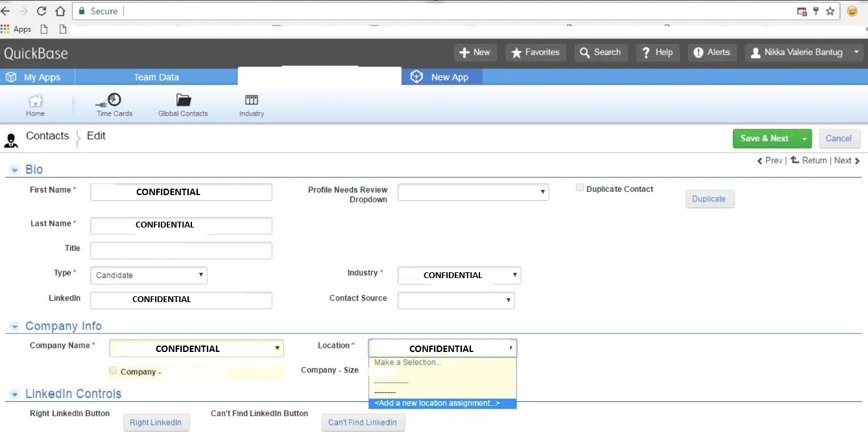Click the My Apps cube icon
868x446 pixels.
[x=11, y=77]
